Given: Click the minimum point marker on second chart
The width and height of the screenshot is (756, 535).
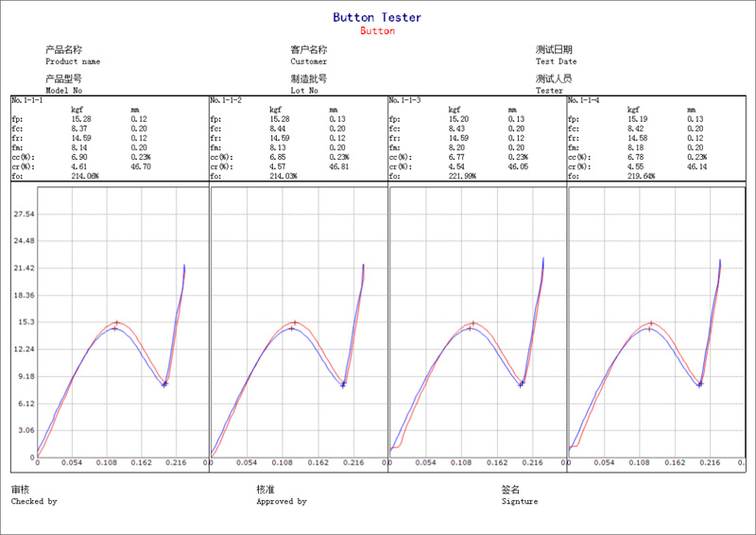Looking at the screenshot, I should click(x=343, y=384).
